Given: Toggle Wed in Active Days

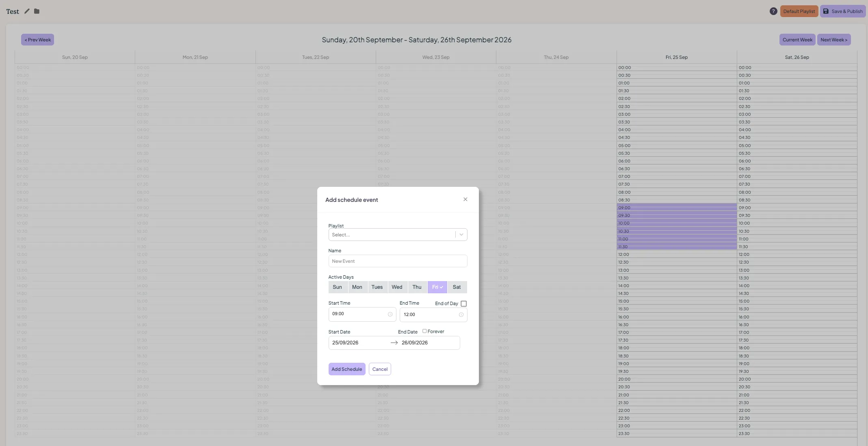Looking at the screenshot, I should click(x=397, y=287).
